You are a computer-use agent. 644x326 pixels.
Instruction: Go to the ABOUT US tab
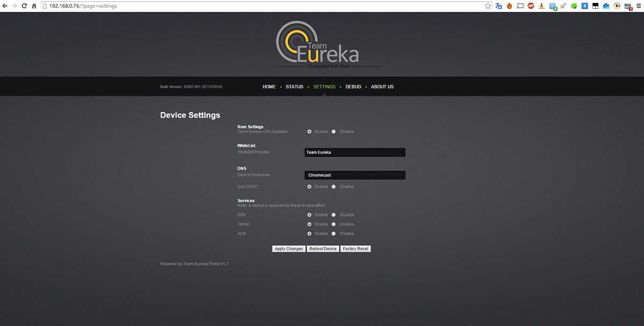click(382, 87)
